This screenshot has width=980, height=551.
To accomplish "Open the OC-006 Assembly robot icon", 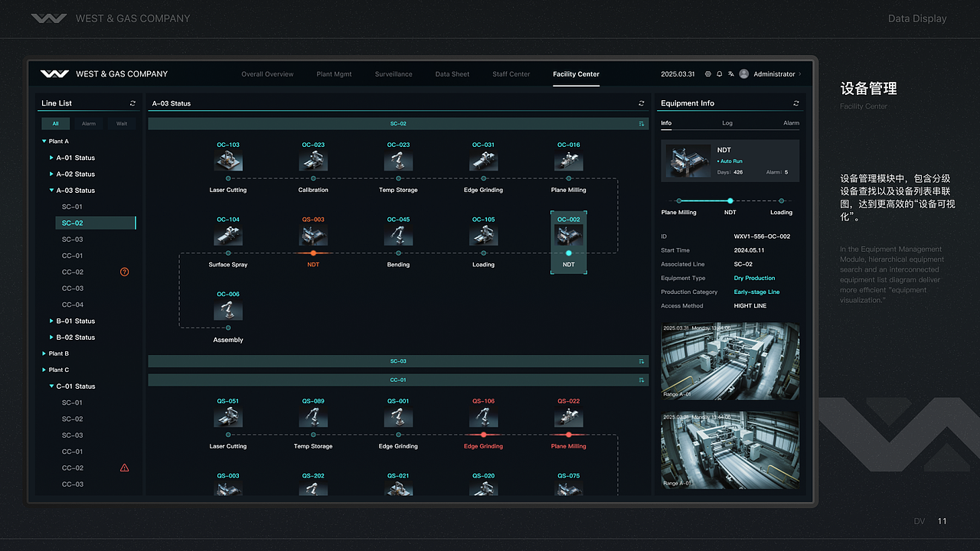I will [228, 310].
